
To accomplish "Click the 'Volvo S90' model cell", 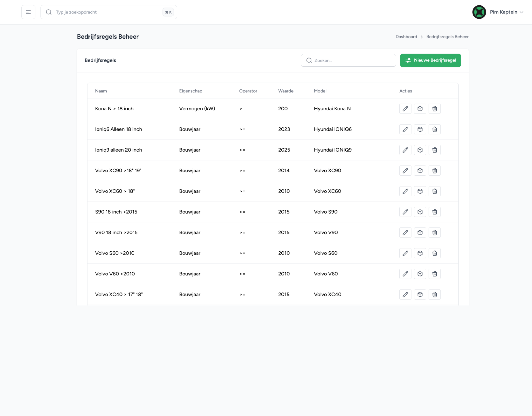I will 326,212.
